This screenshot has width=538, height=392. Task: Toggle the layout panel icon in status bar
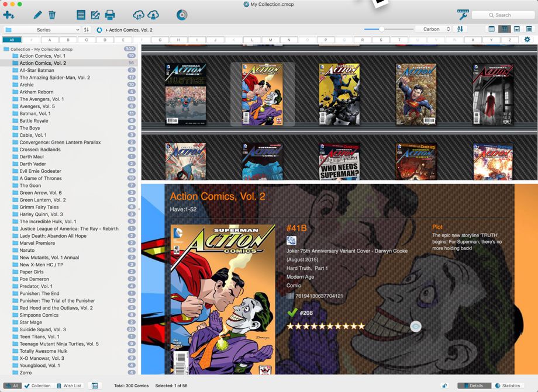(95, 386)
